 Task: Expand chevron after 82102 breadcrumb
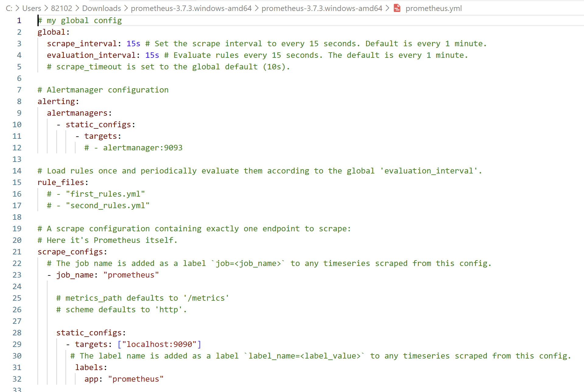pyautogui.click(x=77, y=8)
